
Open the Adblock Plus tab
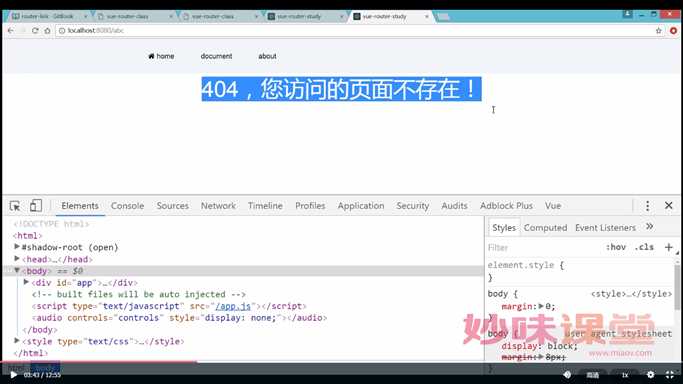506,206
